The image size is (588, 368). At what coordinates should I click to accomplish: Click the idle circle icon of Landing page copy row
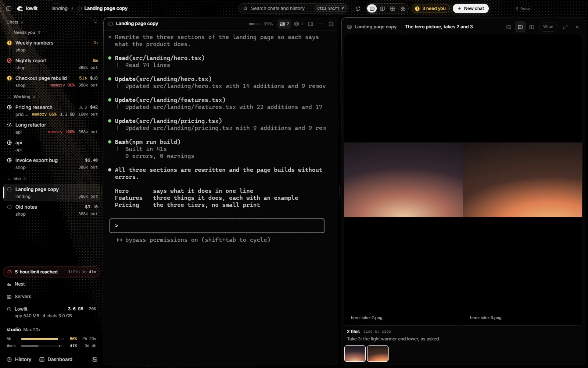pyautogui.click(x=10, y=190)
